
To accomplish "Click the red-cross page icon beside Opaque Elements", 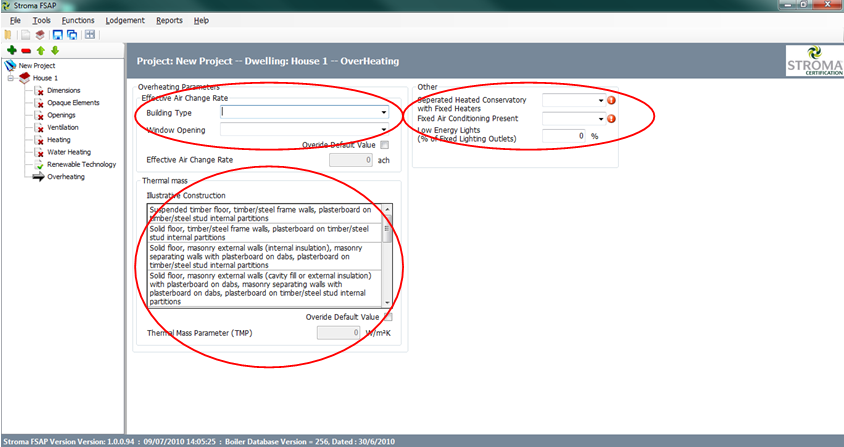I will [x=38, y=103].
